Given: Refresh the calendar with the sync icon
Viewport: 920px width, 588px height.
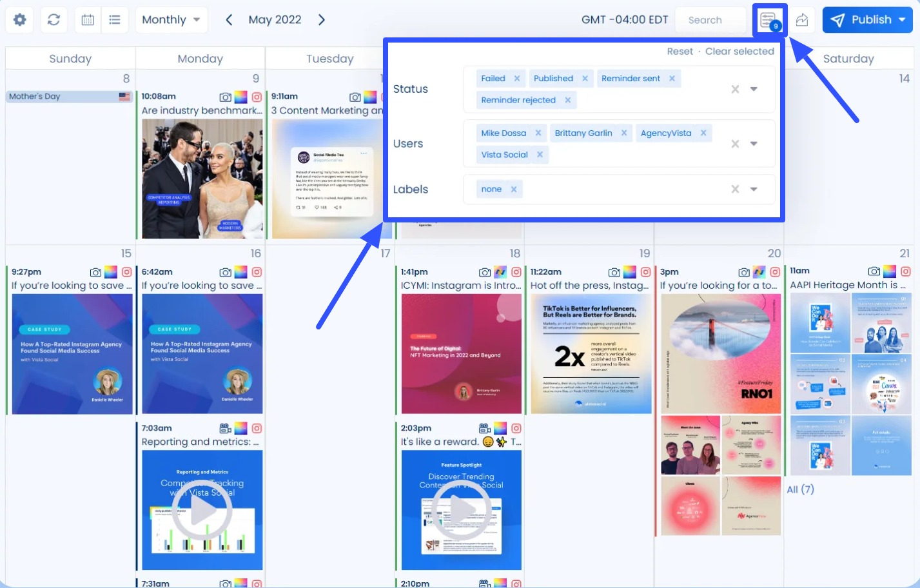Looking at the screenshot, I should click(x=54, y=19).
